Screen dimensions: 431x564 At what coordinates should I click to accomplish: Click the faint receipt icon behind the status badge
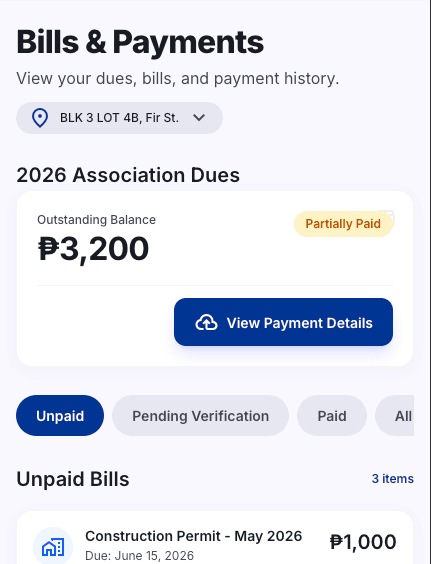pos(387,218)
